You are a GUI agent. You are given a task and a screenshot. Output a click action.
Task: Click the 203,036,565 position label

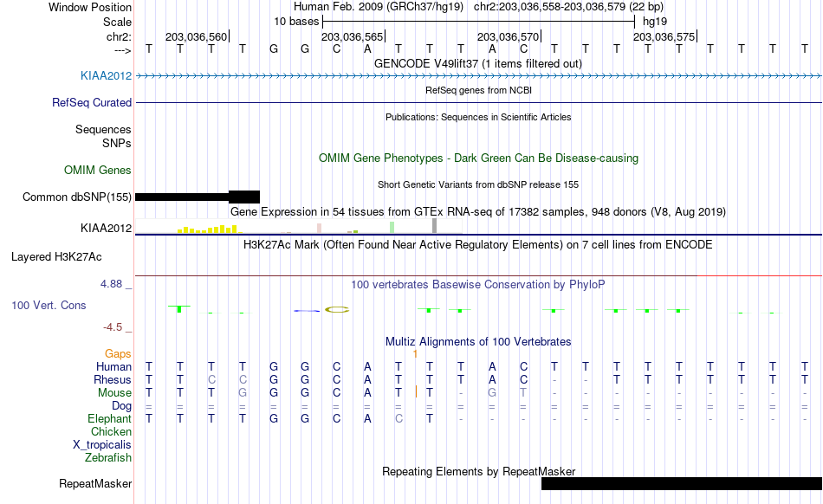coord(353,36)
